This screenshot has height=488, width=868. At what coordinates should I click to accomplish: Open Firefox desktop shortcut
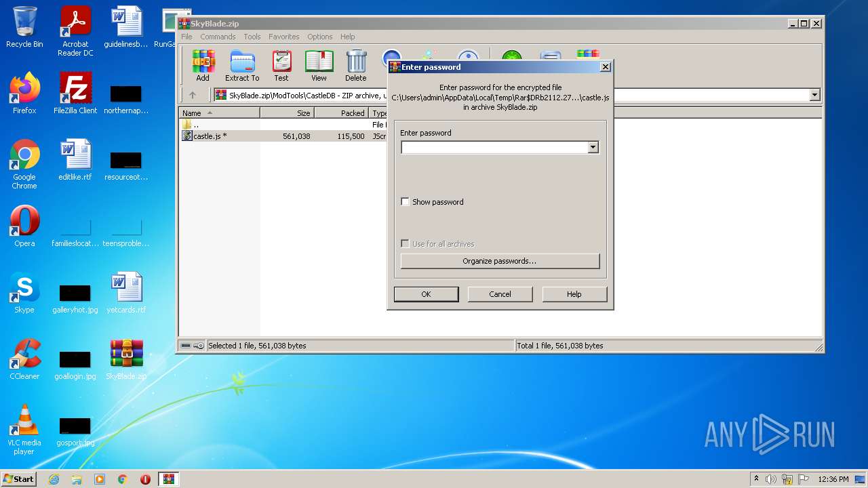click(24, 94)
